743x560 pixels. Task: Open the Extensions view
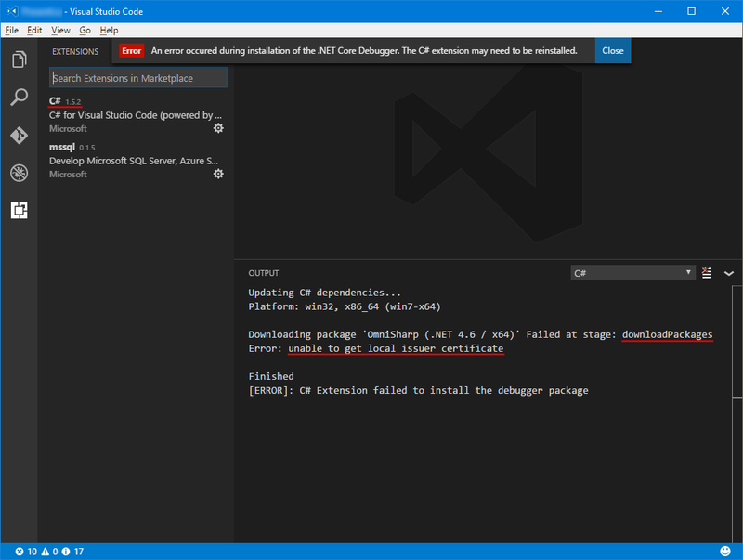[19, 210]
